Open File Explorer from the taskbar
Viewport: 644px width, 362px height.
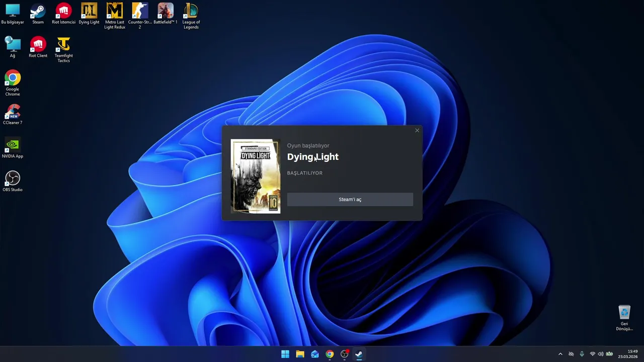tap(300, 354)
